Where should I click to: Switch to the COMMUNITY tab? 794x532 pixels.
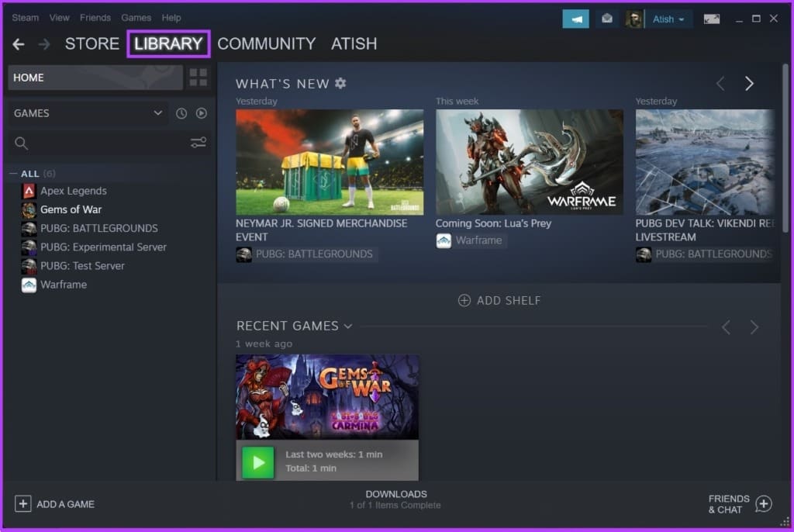pos(267,44)
